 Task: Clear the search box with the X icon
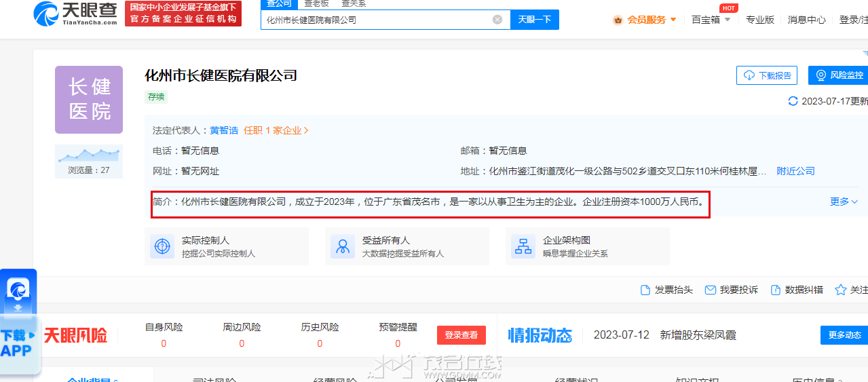pos(497,20)
